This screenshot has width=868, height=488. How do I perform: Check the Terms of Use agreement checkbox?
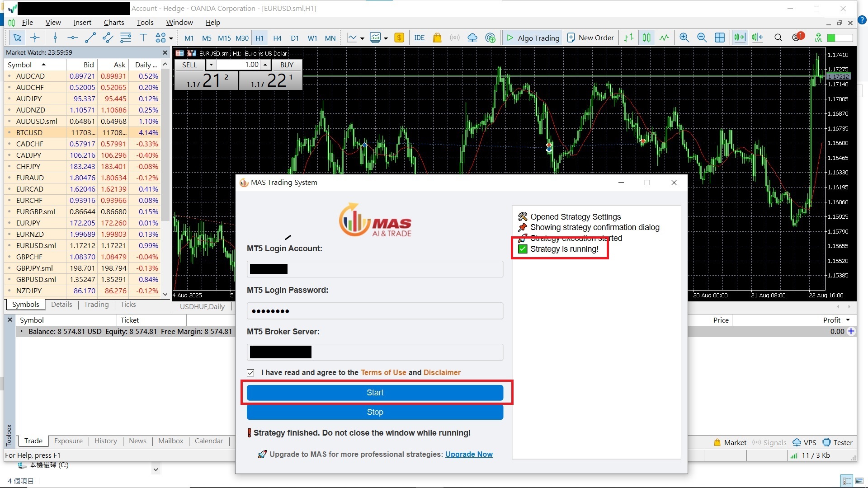(250, 372)
